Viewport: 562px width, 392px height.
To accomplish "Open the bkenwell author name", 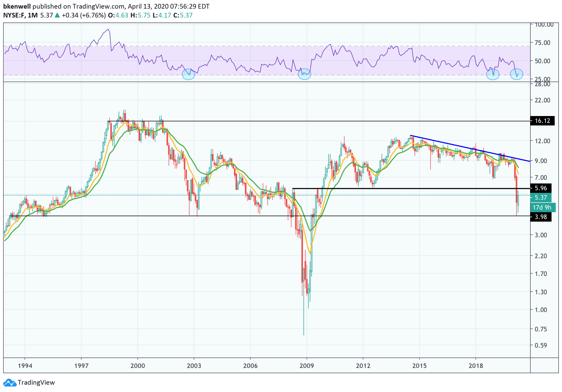I will click(x=17, y=6).
